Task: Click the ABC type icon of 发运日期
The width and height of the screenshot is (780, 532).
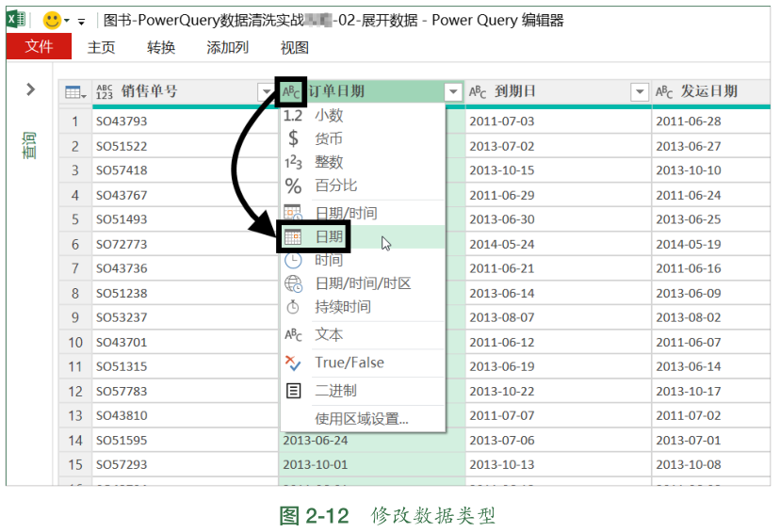Action: tap(664, 92)
